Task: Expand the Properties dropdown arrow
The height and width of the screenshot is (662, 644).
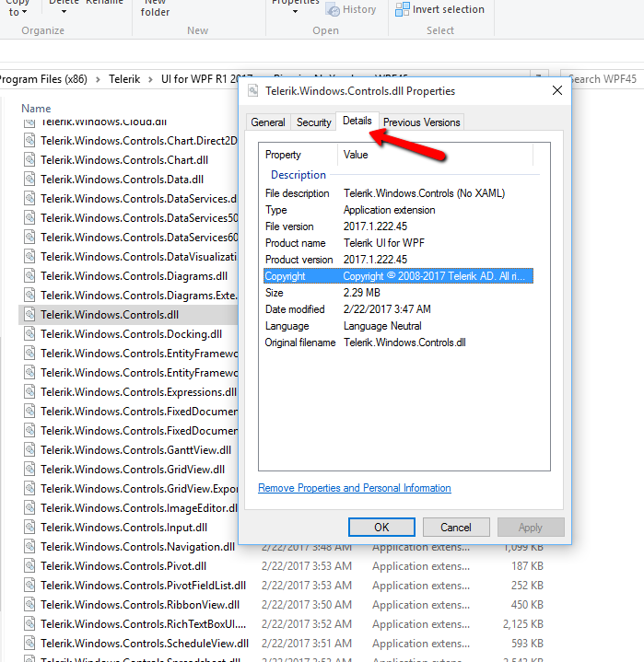Action: (295, 12)
